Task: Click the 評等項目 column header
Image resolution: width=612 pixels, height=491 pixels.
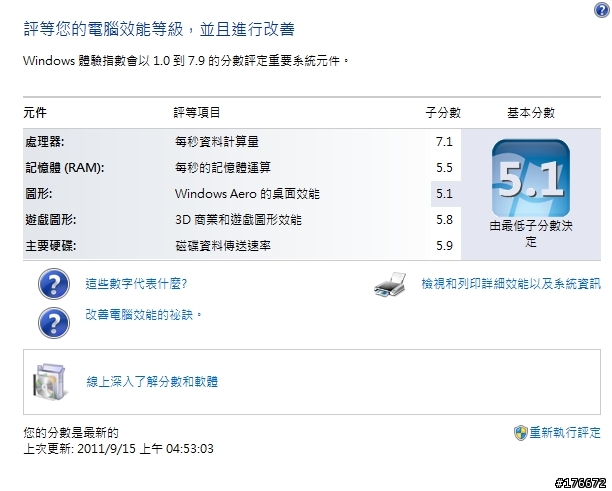Action: tap(197, 113)
